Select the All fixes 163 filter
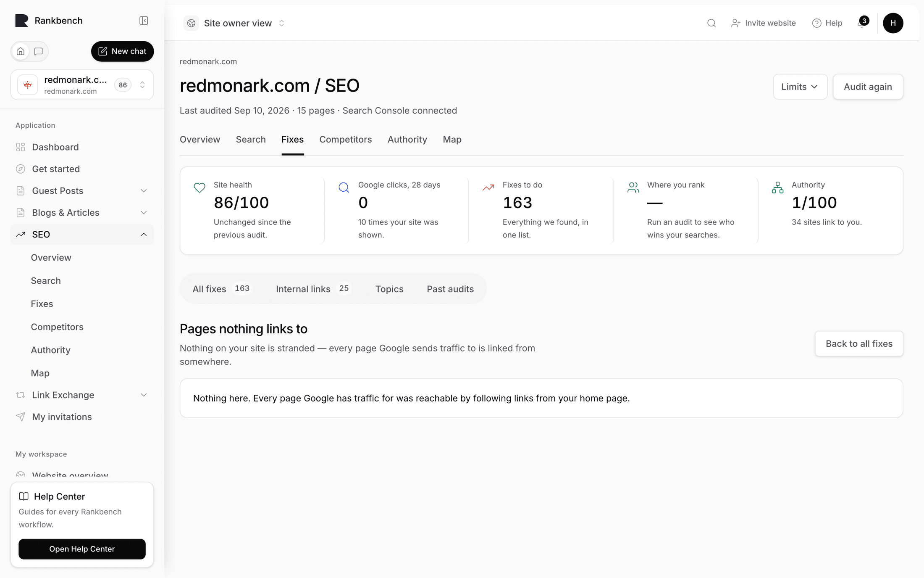This screenshot has width=924, height=578. 222,289
